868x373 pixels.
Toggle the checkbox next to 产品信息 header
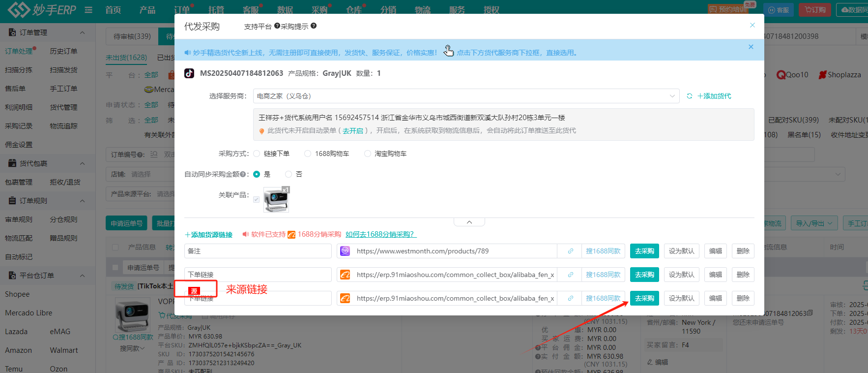(116, 247)
